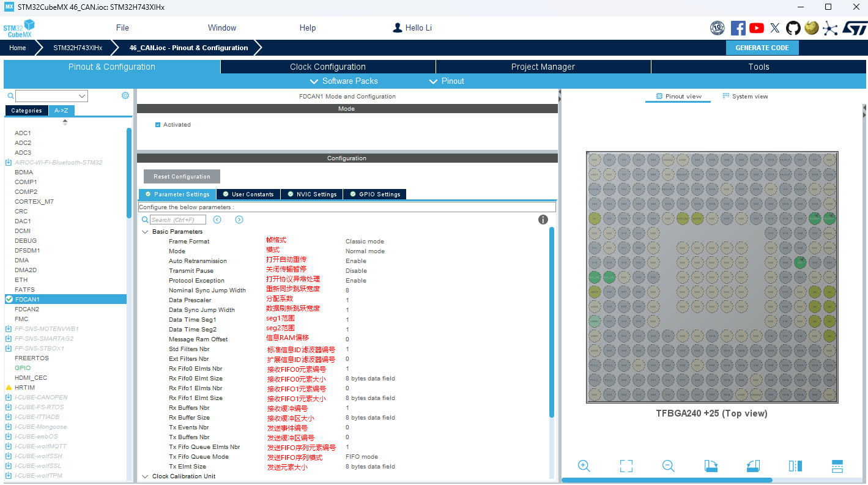
Task: Select Tx Fifo Queue Mode FIFO mode value
Action: tap(362, 457)
